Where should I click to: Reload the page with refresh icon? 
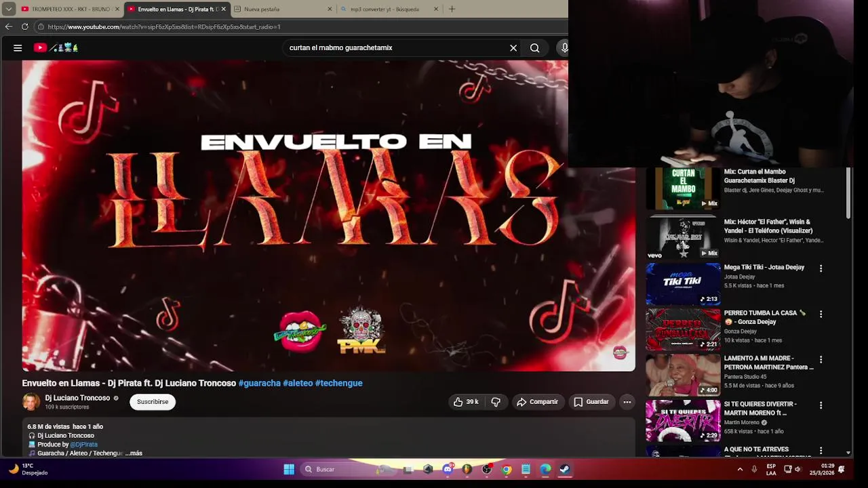[24, 26]
